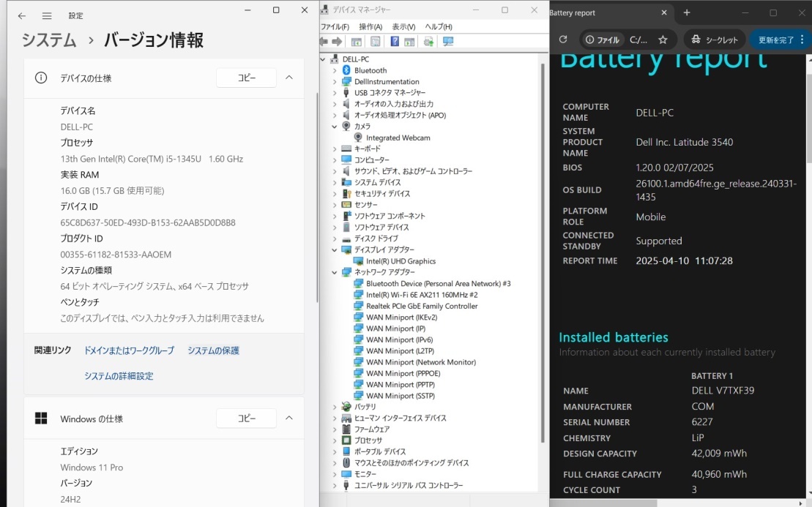Go back using the Settings back arrow
Screen dimensions: 812x507
pyautogui.click(x=22, y=16)
